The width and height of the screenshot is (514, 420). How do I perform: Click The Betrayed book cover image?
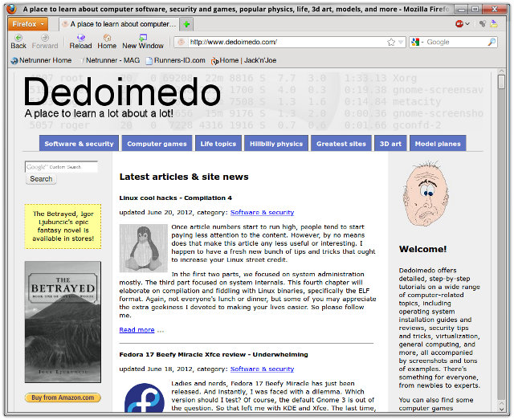coord(63,322)
